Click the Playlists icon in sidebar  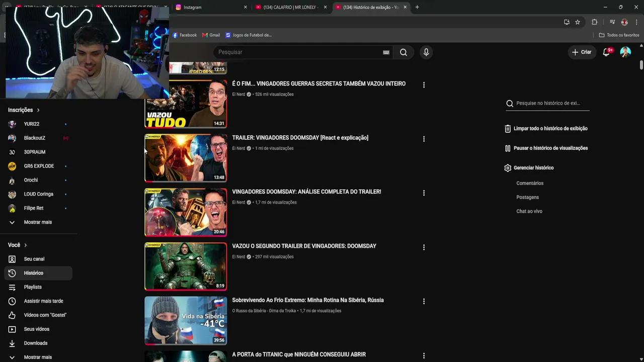(x=12, y=287)
